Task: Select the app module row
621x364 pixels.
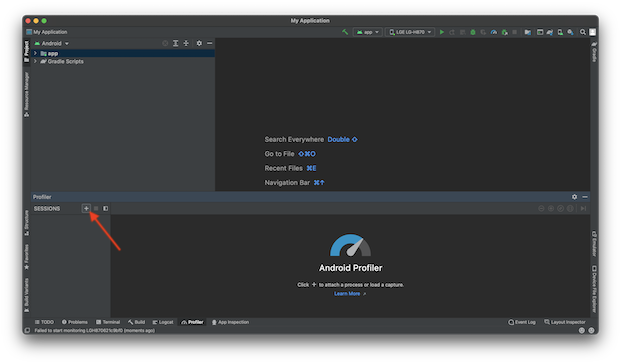Action: (x=123, y=53)
